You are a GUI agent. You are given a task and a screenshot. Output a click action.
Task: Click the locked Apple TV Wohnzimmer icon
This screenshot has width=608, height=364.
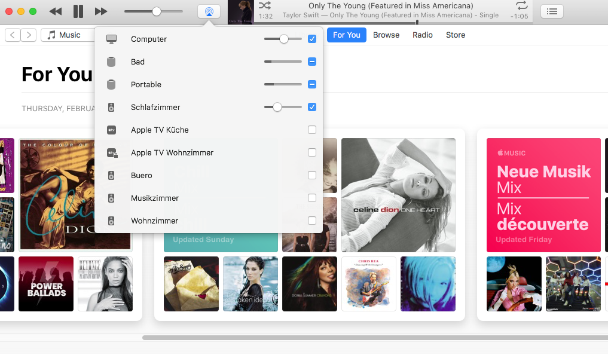112,153
